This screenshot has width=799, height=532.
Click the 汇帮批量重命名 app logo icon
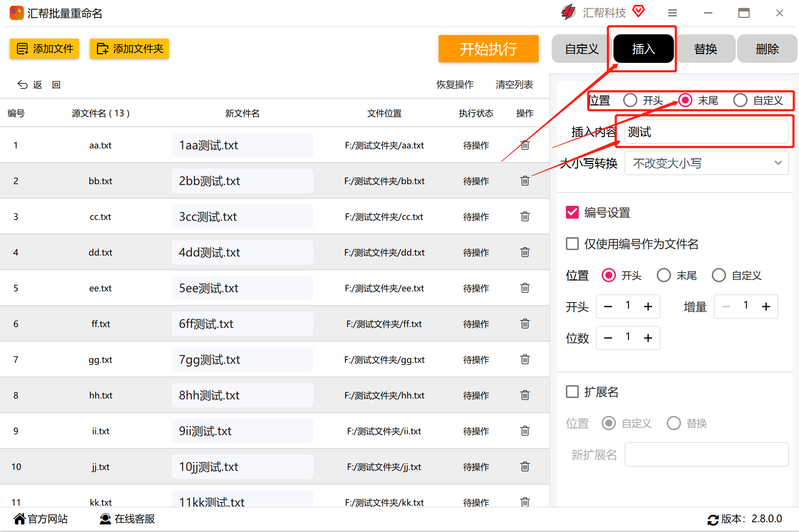point(16,13)
